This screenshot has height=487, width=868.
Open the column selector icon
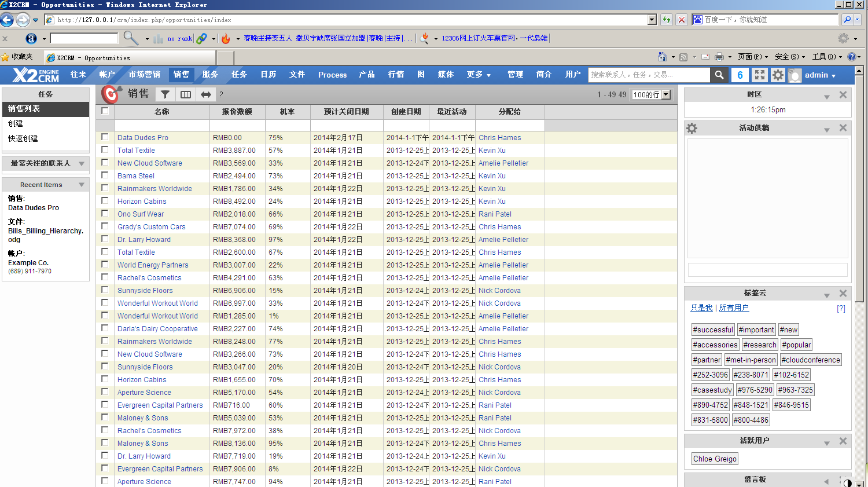(x=186, y=94)
